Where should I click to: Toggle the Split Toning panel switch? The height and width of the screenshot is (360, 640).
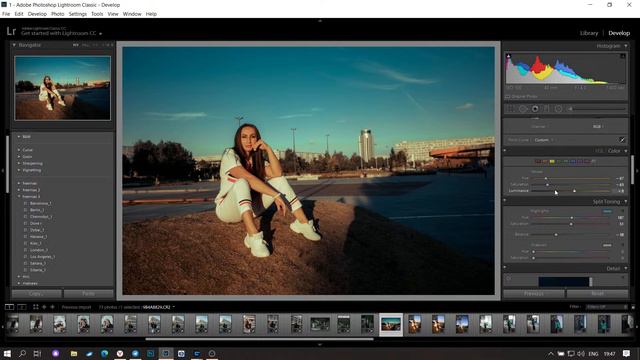505,200
